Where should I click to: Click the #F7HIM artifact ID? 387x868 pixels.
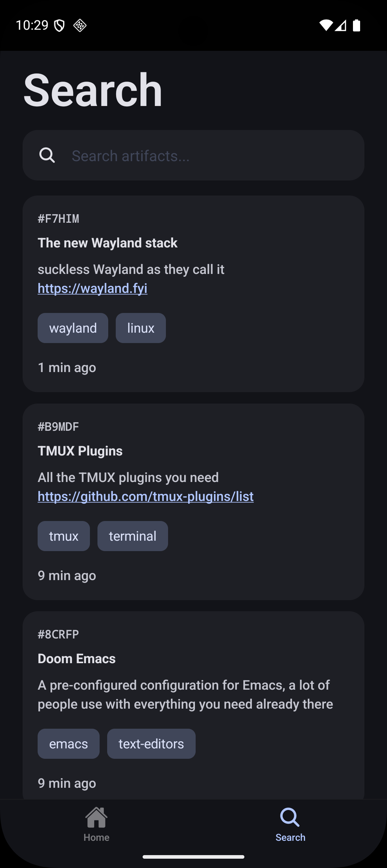click(x=58, y=218)
